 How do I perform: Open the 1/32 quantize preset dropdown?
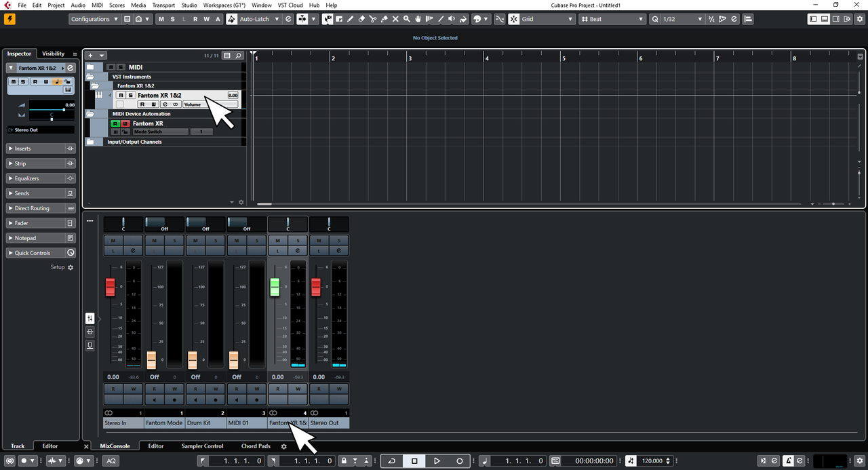pos(684,19)
